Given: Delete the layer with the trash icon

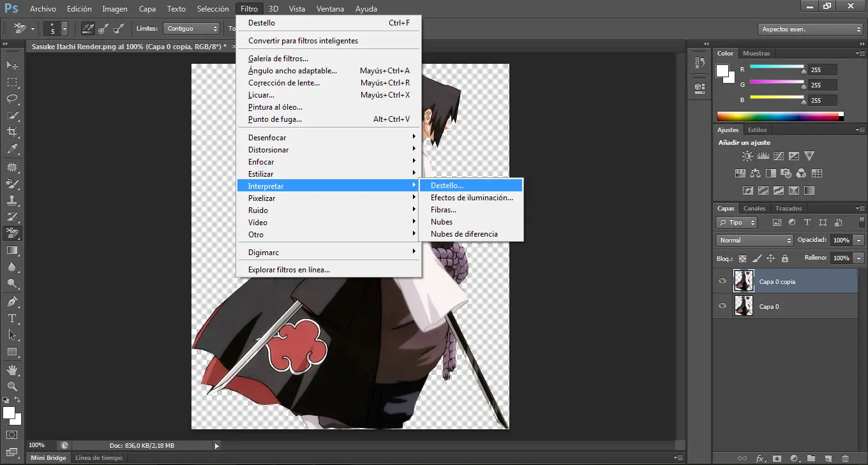Looking at the screenshot, I should 846,458.
